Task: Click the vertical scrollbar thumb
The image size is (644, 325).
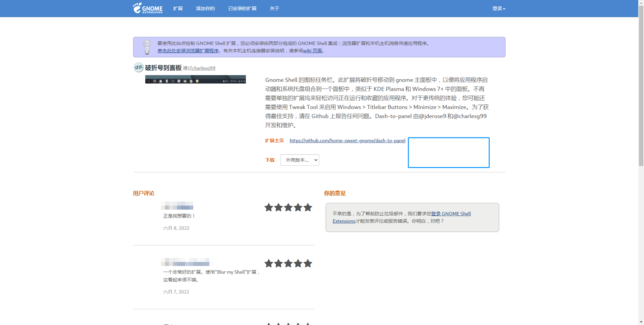Action: coord(641,86)
